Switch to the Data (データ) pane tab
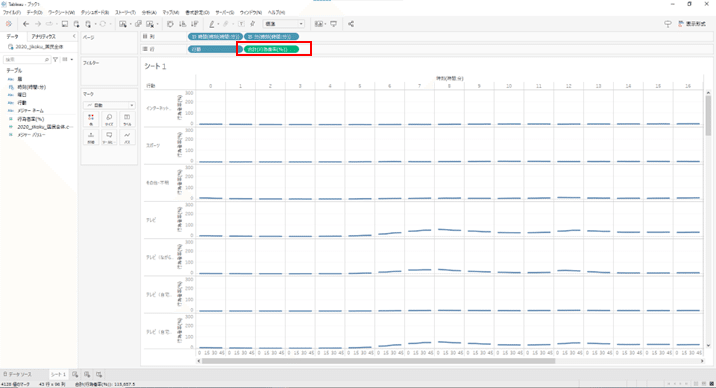Screen dimensions: 716x388 pos(13,36)
